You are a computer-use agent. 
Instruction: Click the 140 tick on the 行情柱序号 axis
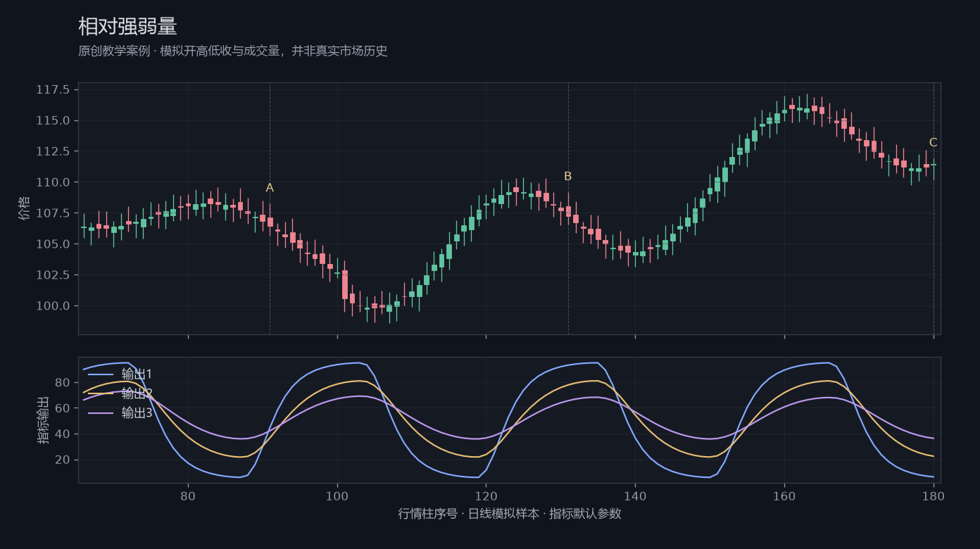(635, 496)
